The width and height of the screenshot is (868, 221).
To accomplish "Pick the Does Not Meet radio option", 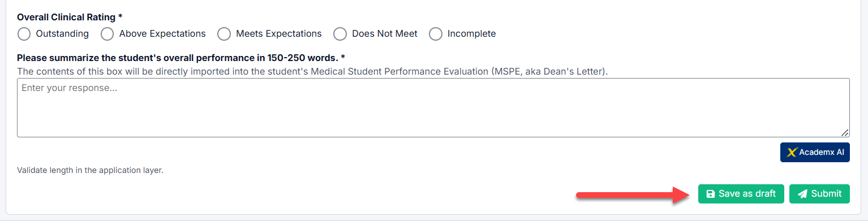I will tap(340, 34).
